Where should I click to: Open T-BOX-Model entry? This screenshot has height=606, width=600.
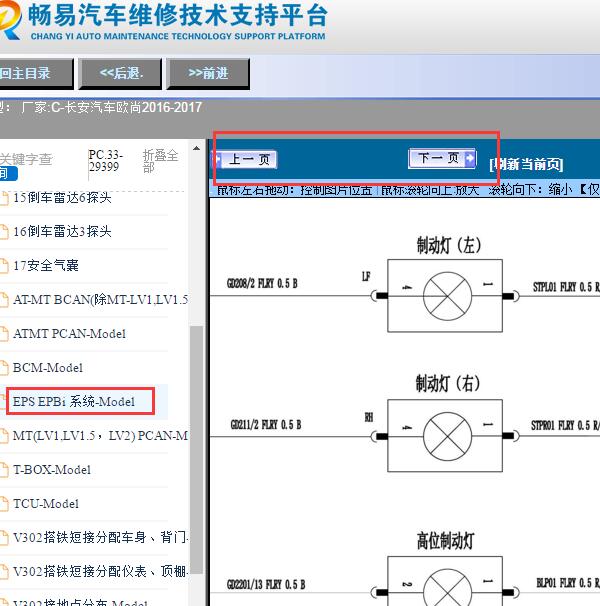[x=51, y=470]
